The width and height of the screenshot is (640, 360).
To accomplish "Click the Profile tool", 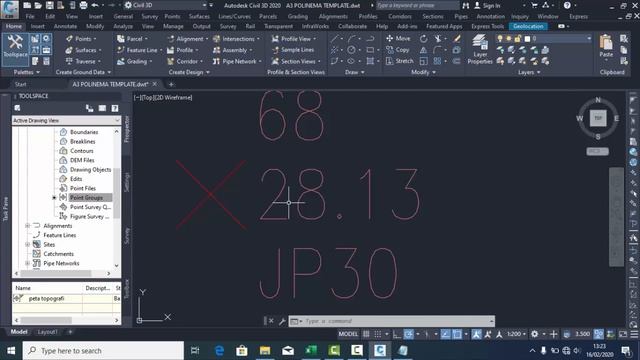I will pos(182,50).
